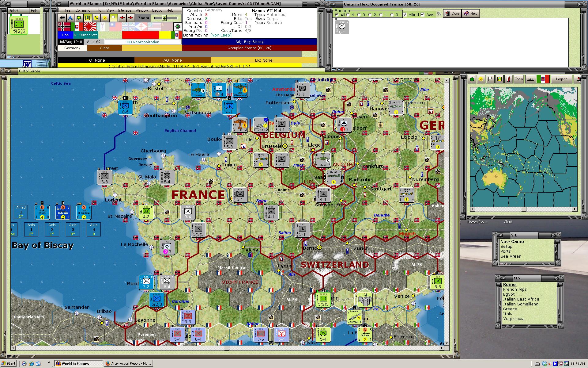The height and width of the screenshot is (368, 588).
Task: Open the Info menu
Action: [x=98, y=10]
